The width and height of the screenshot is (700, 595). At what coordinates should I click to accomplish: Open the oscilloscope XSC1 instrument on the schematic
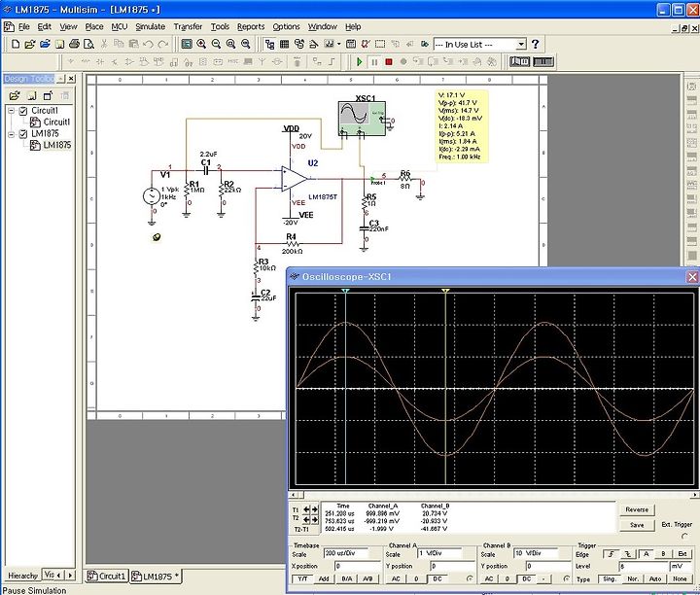point(362,119)
